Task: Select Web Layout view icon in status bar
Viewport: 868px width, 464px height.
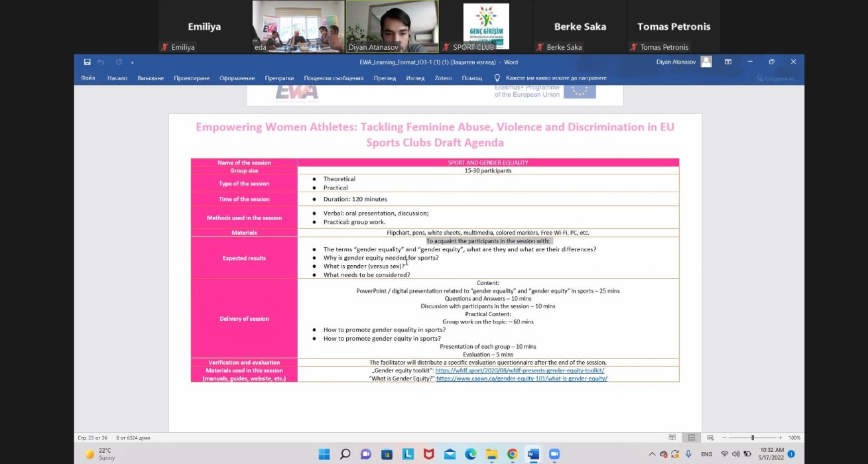Action: click(710, 437)
